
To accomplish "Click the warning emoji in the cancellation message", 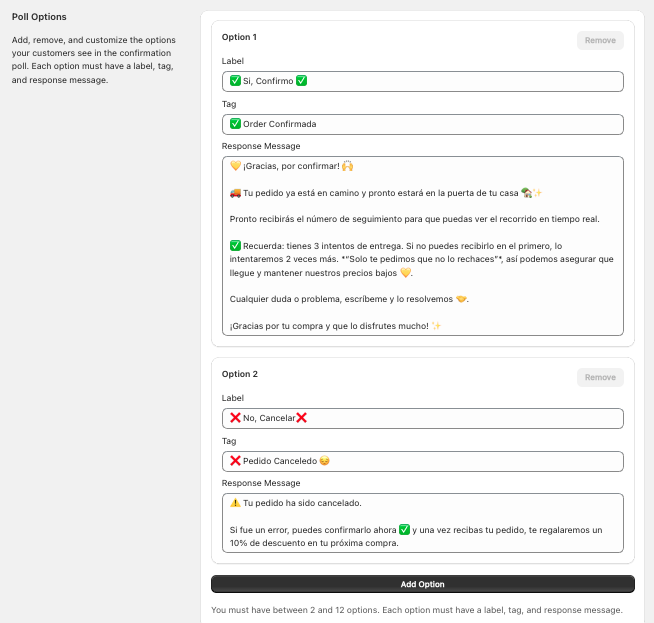I will (x=235, y=503).
